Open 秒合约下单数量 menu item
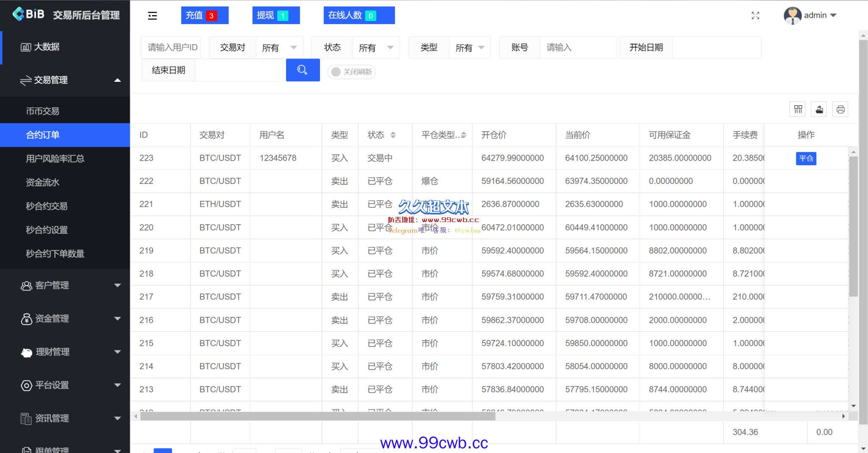Viewport: 868px width, 453px height. [65, 254]
